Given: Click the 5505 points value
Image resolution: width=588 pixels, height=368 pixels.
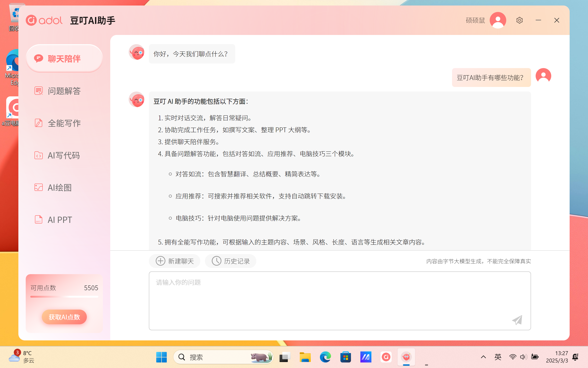Looking at the screenshot, I should coord(91,288).
